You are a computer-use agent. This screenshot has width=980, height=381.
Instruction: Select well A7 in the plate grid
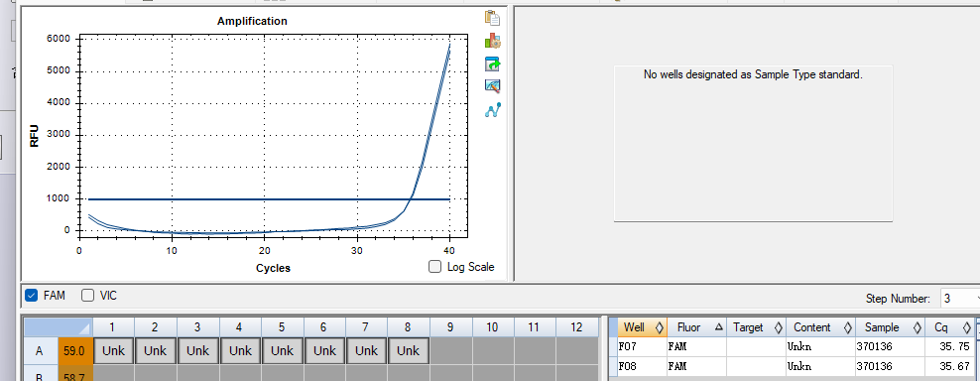[x=366, y=351]
